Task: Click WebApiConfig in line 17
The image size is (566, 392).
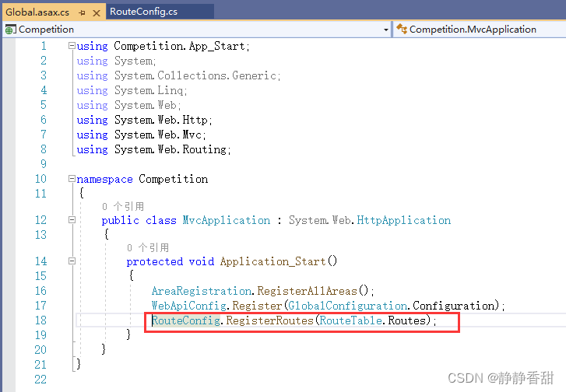Action: [189, 306]
